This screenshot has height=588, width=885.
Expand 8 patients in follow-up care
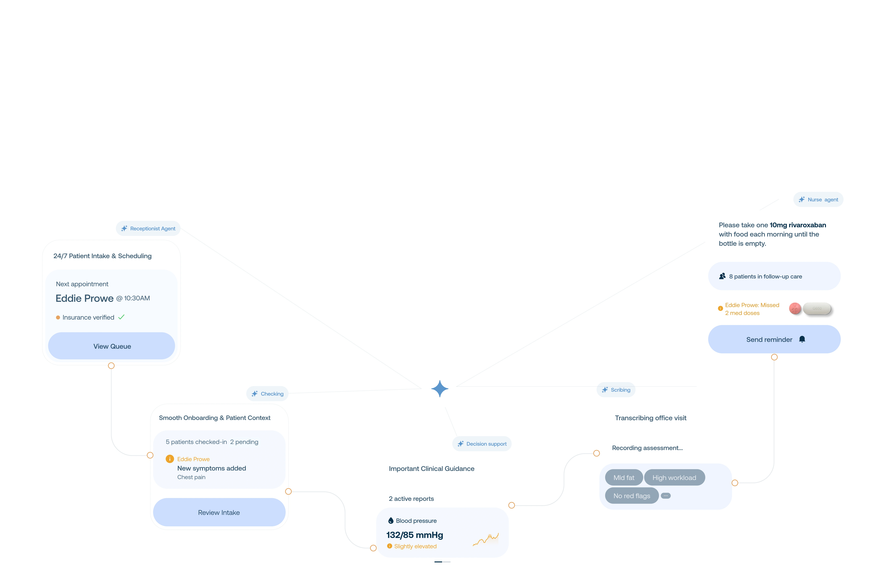pos(774,276)
